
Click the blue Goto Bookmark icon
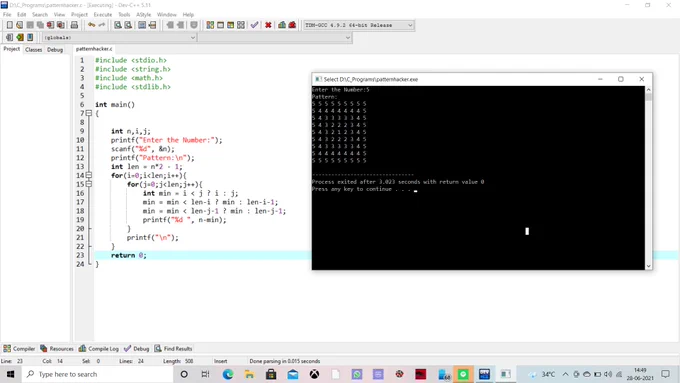[x=30, y=37]
